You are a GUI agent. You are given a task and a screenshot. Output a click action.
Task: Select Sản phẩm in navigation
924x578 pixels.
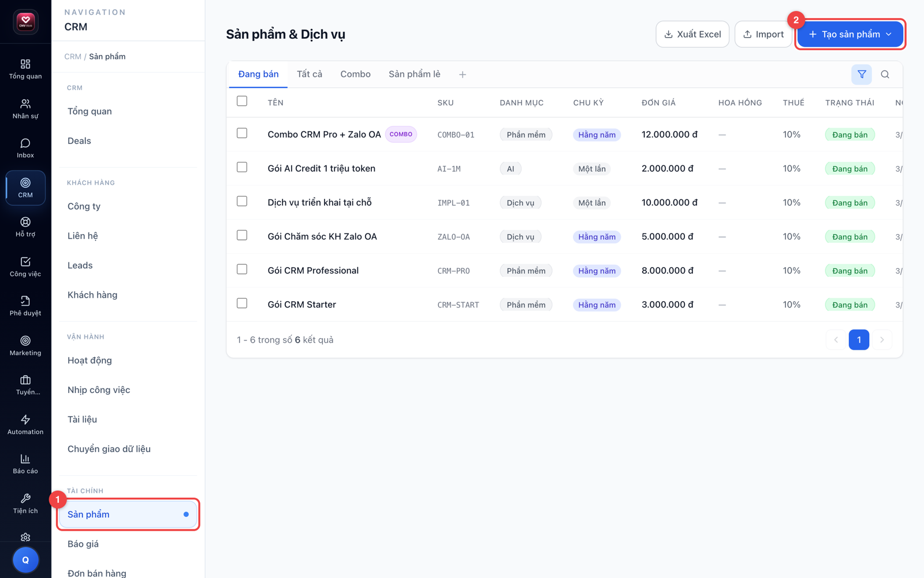pos(128,514)
